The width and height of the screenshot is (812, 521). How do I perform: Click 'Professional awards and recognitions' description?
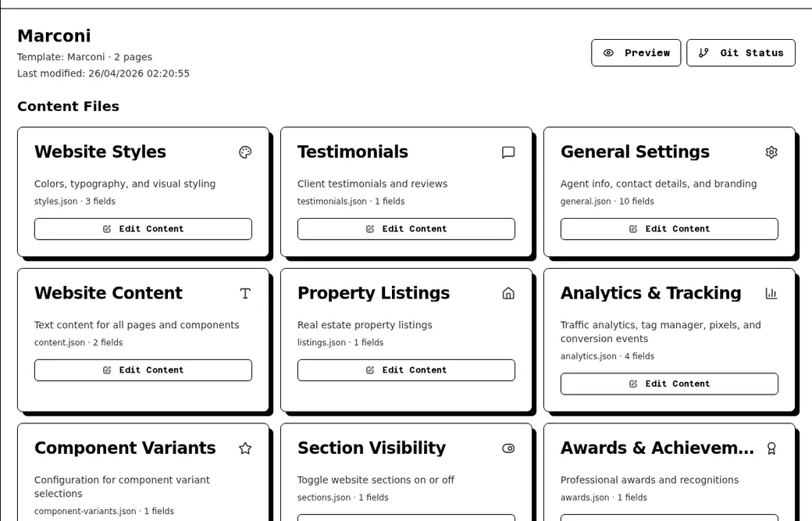point(650,480)
